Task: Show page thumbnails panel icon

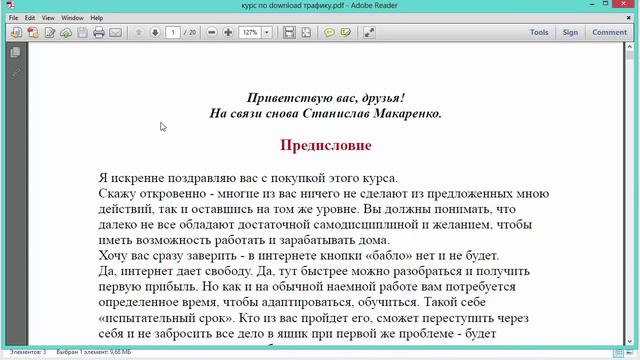Action: point(16,52)
